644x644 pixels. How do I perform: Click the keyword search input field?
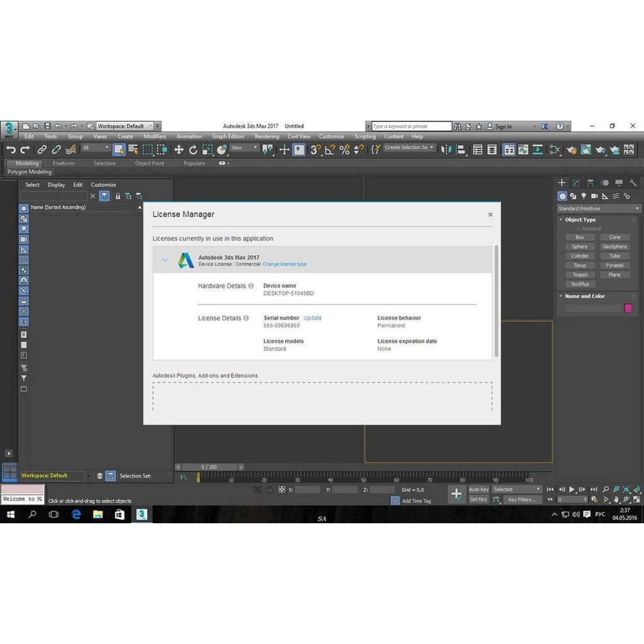pos(411,126)
